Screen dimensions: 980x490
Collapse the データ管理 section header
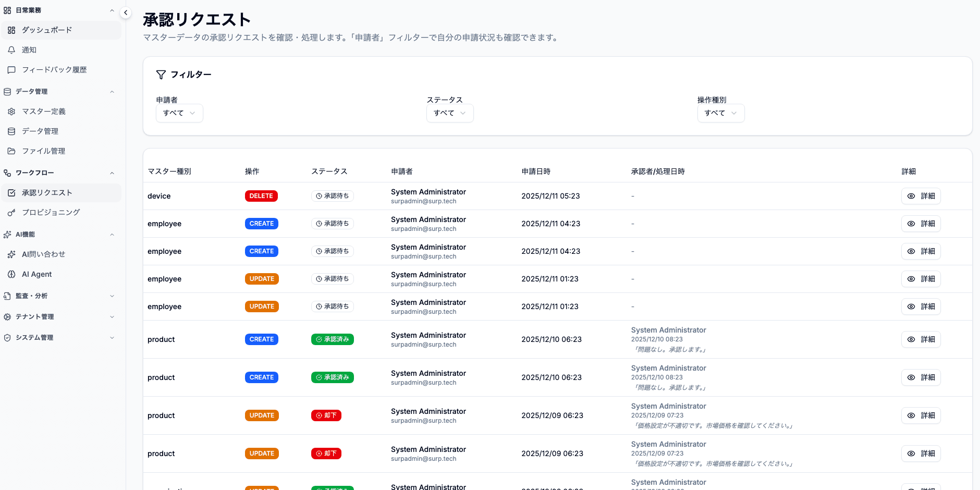click(x=112, y=92)
